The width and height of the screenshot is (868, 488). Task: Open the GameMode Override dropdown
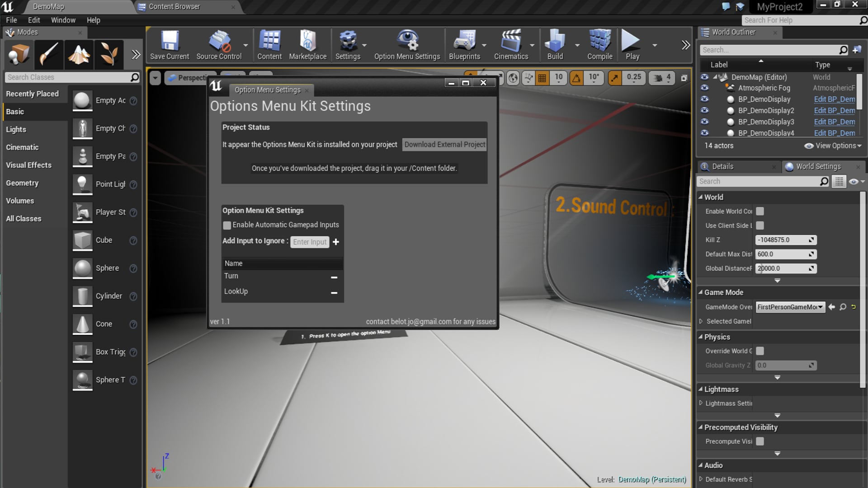[790, 307]
